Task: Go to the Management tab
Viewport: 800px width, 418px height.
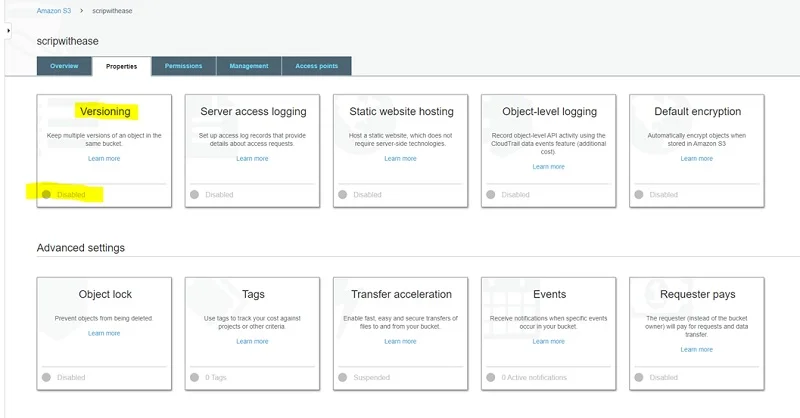Action: pos(249,66)
